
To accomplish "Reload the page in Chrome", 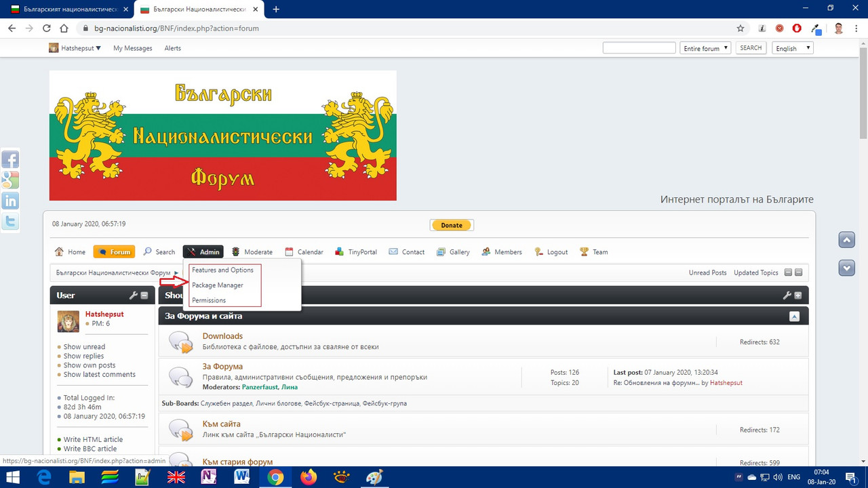I will [x=47, y=28].
